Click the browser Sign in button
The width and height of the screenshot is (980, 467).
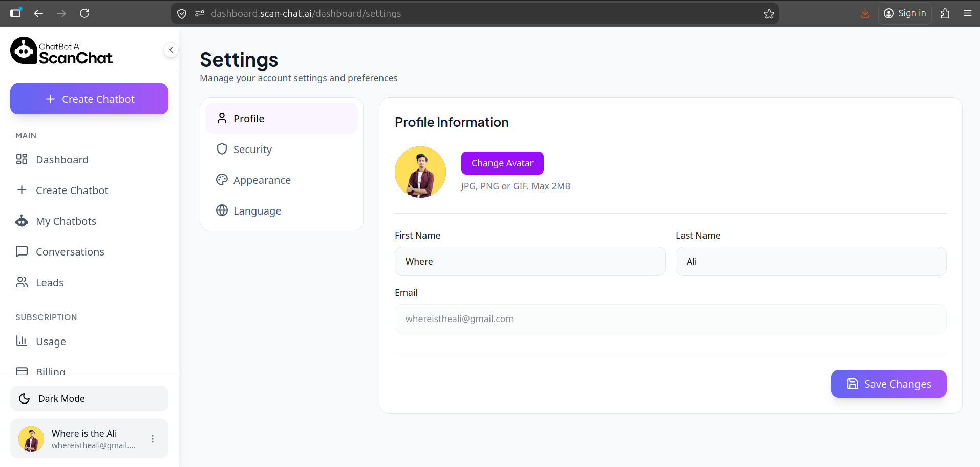(905, 13)
